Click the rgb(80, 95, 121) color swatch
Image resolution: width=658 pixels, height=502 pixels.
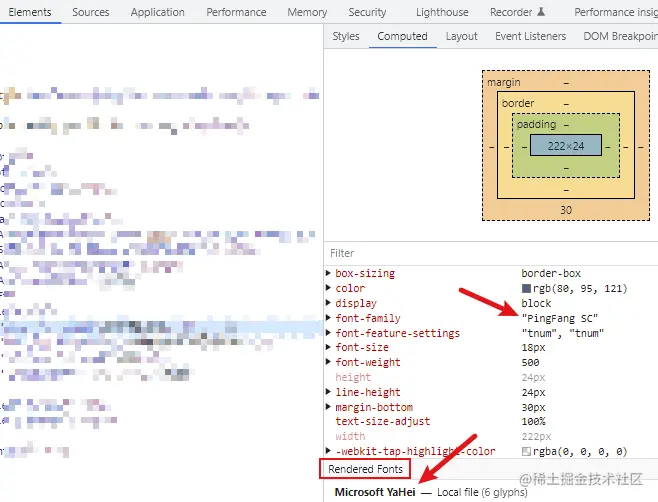click(x=526, y=288)
